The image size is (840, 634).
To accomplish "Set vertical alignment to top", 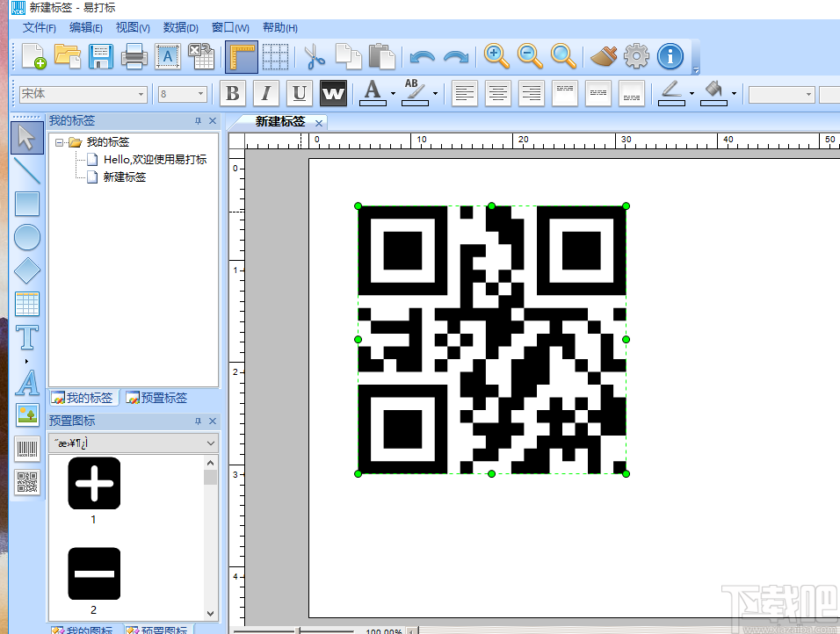I will point(565,94).
